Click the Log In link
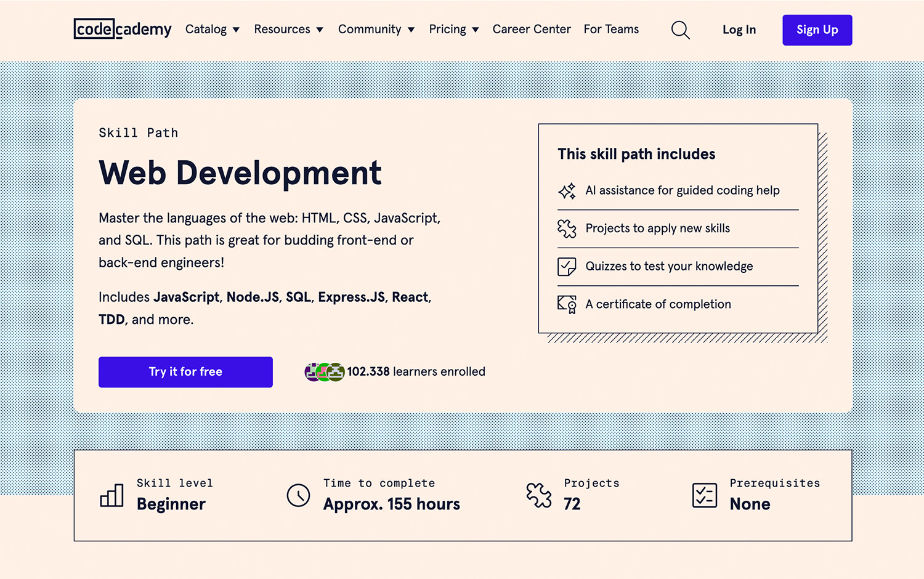This screenshot has width=924, height=579. point(739,30)
